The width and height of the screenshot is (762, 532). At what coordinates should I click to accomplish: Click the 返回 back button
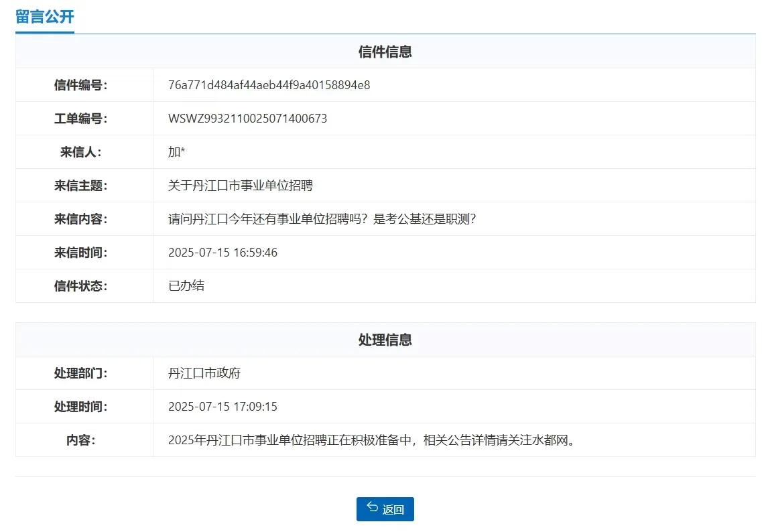coord(385,509)
